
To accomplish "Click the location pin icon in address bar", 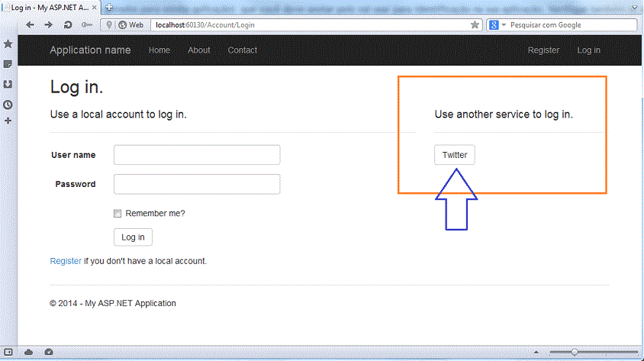I will [x=109, y=25].
